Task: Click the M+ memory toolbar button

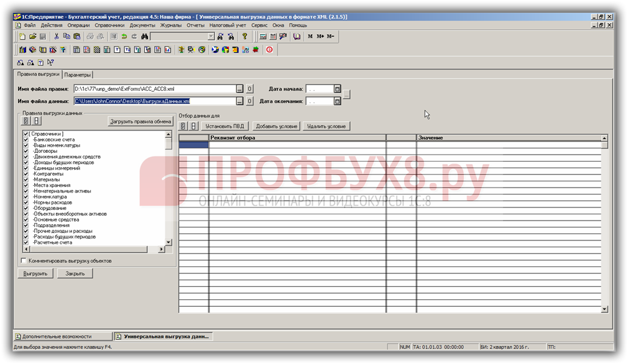Action: click(x=320, y=37)
